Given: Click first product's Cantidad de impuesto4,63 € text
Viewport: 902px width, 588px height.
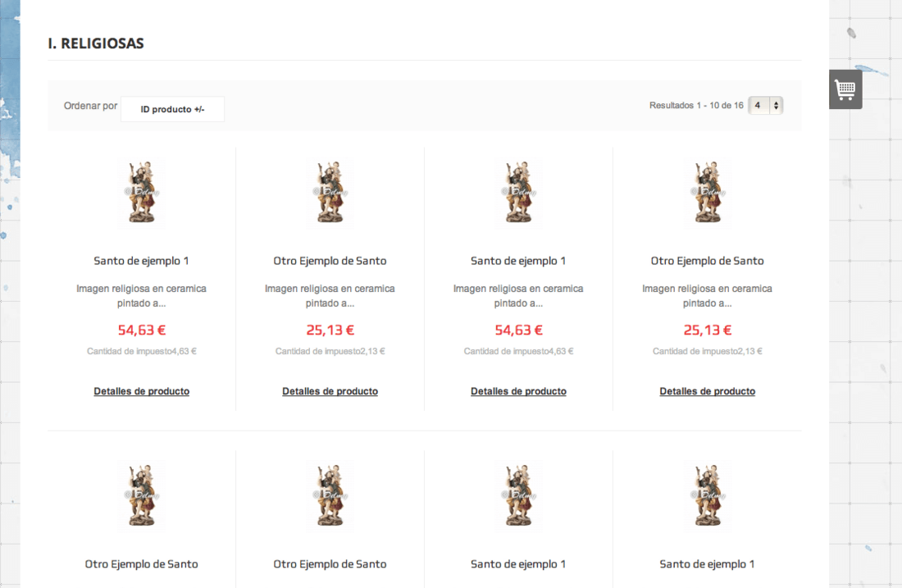Looking at the screenshot, I should 142,351.
